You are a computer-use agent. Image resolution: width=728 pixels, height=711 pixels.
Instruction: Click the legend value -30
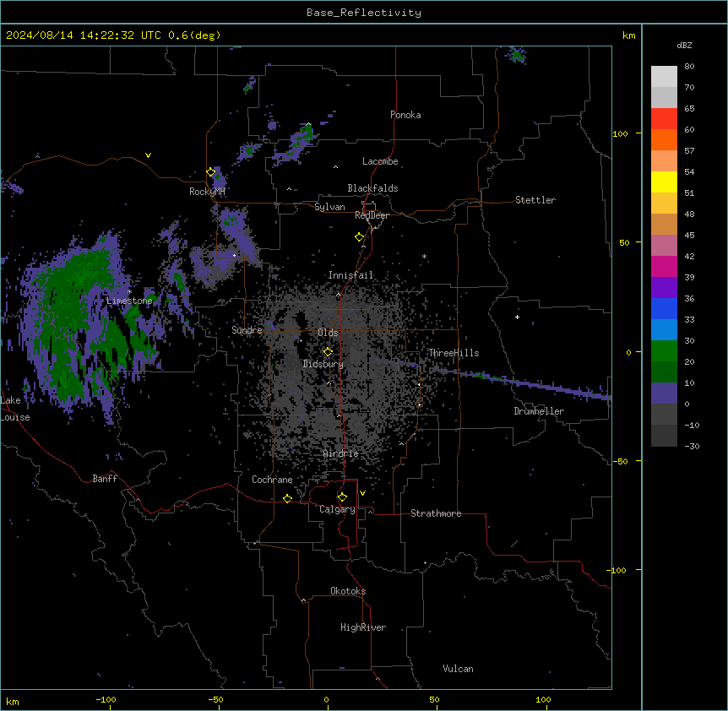coord(692,446)
